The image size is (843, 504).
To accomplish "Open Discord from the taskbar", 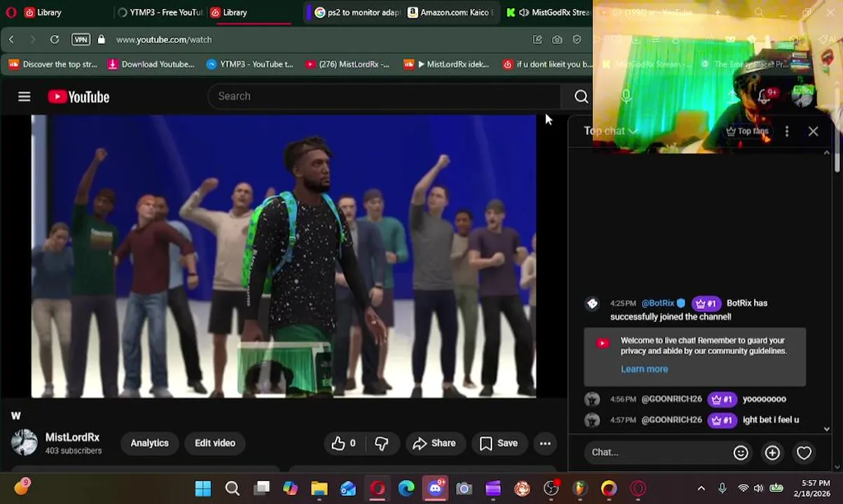I will [x=436, y=488].
